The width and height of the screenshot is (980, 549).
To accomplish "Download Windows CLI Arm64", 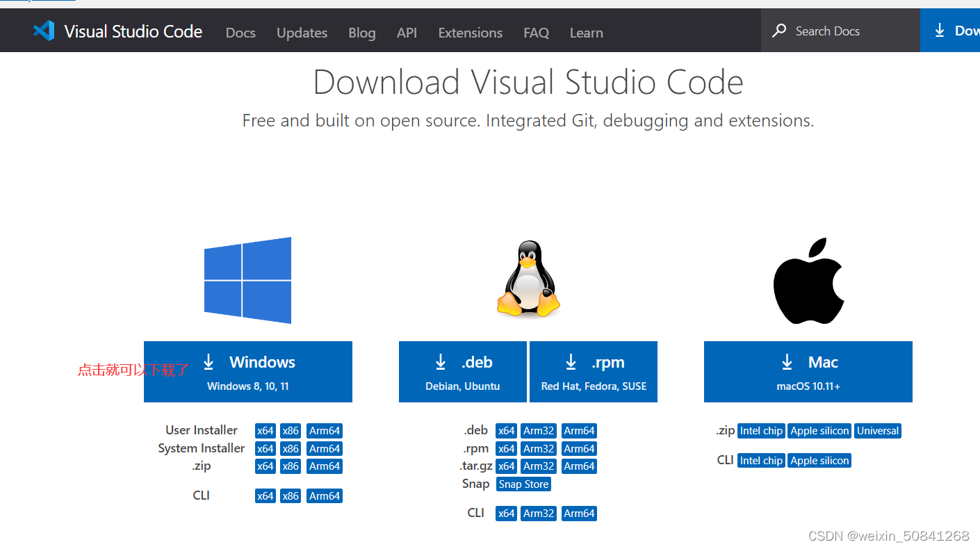I will 325,496.
